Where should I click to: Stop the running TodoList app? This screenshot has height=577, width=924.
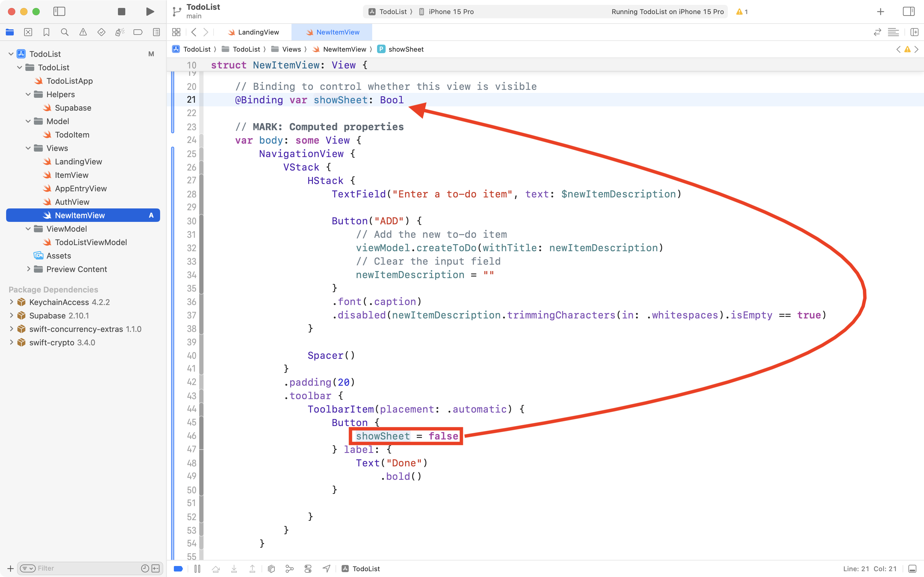click(x=121, y=11)
